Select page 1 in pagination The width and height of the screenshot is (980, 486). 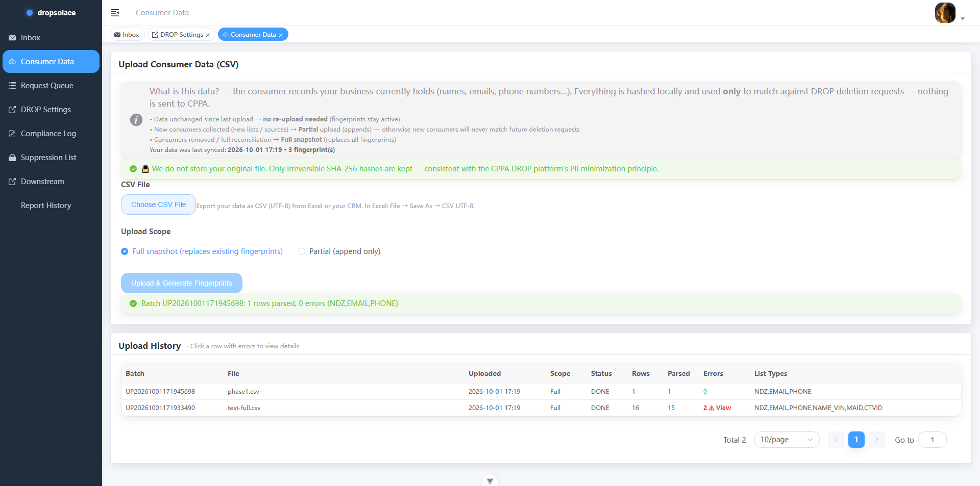pyautogui.click(x=856, y=440)
